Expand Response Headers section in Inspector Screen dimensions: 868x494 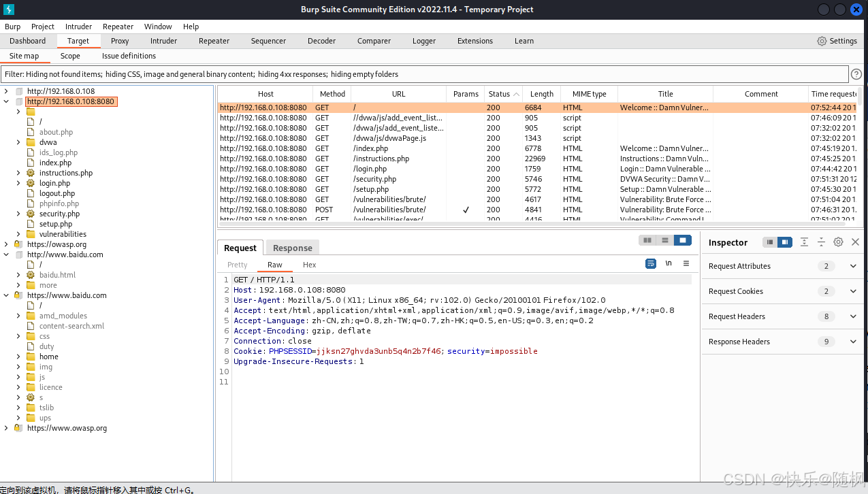(853, 342)
